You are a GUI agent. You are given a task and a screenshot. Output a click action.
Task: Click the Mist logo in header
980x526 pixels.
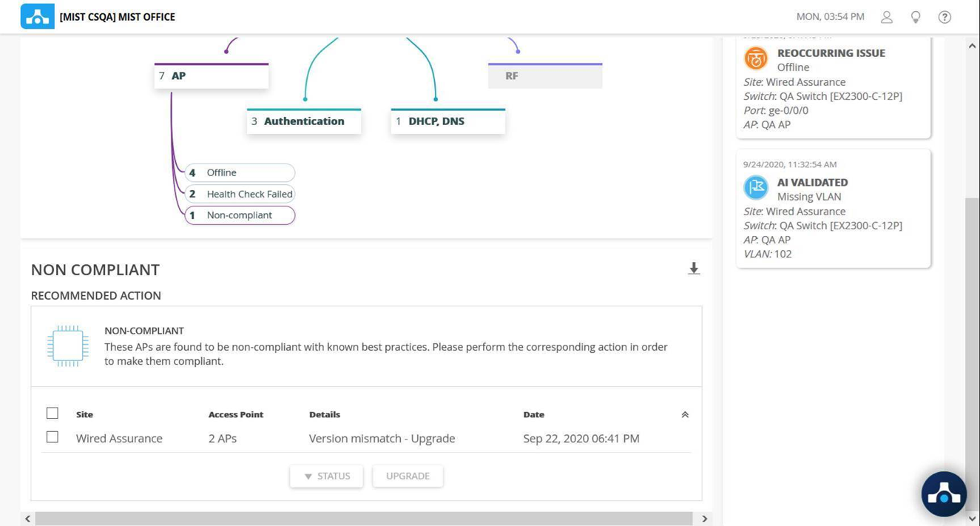[37, 16]
